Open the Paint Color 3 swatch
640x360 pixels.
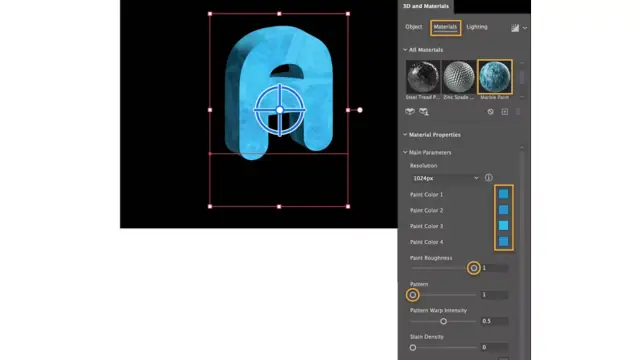pyautogui.click(x=503, y=225)
